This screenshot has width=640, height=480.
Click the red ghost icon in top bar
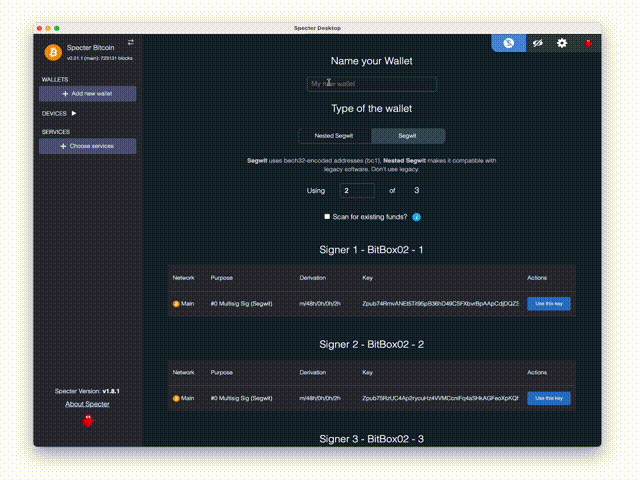coord(588,43)
